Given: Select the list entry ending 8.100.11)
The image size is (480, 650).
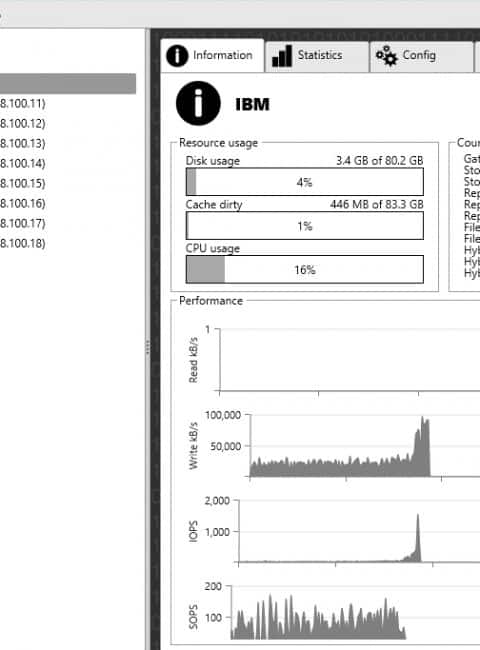Looking at the screenshot, I should click(x=23, y=103).
